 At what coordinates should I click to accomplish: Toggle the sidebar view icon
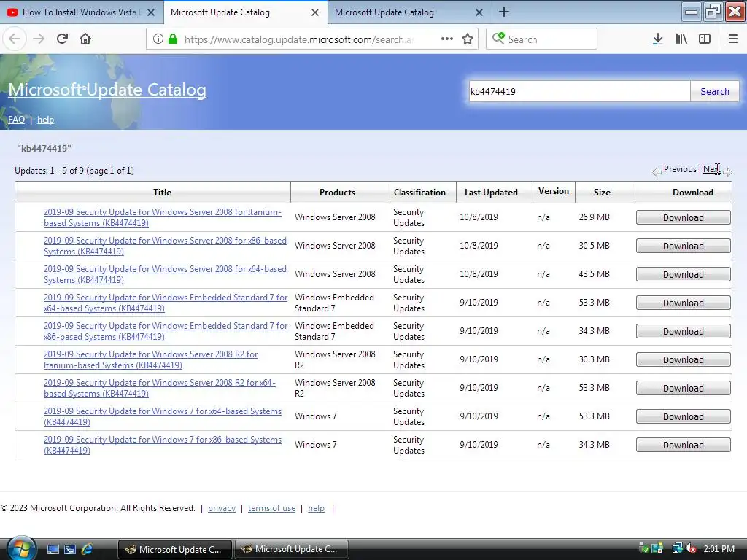coord(705,39)
